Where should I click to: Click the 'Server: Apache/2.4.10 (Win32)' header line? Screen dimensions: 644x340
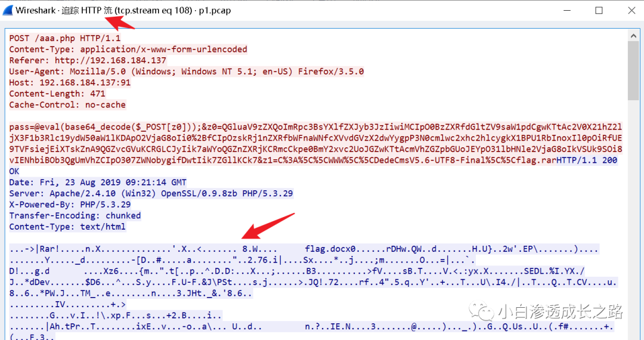(x=151, y=193)
